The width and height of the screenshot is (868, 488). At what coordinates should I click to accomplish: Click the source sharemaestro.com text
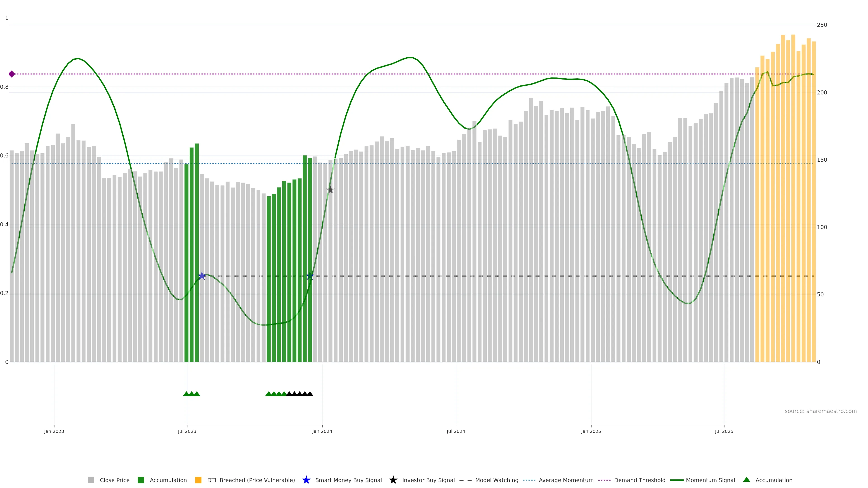tap(820, 411)
